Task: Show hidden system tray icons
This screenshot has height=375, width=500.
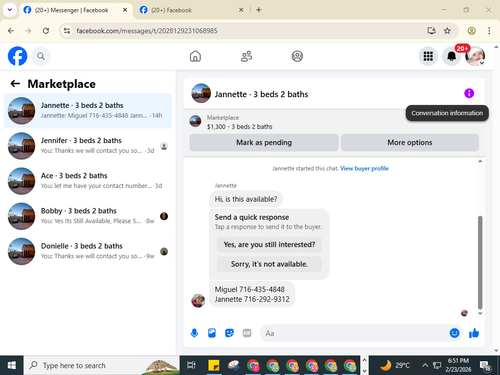Action: point(425,365)
